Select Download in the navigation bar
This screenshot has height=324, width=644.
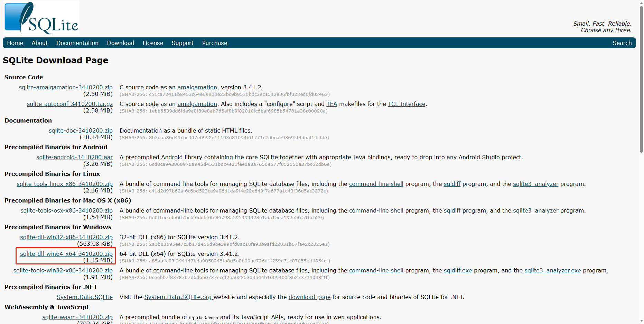tap(121, 43)
